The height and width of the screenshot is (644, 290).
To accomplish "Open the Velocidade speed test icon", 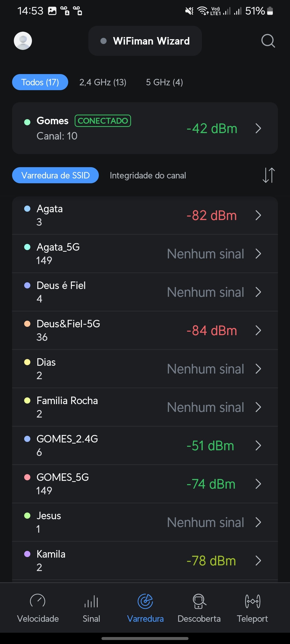I will 38,601.
